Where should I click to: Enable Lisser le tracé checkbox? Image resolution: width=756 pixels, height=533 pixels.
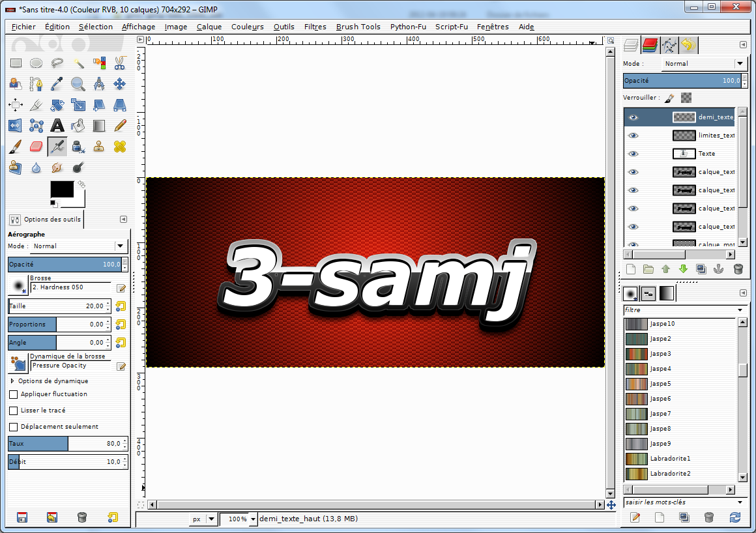pos(14,411)
